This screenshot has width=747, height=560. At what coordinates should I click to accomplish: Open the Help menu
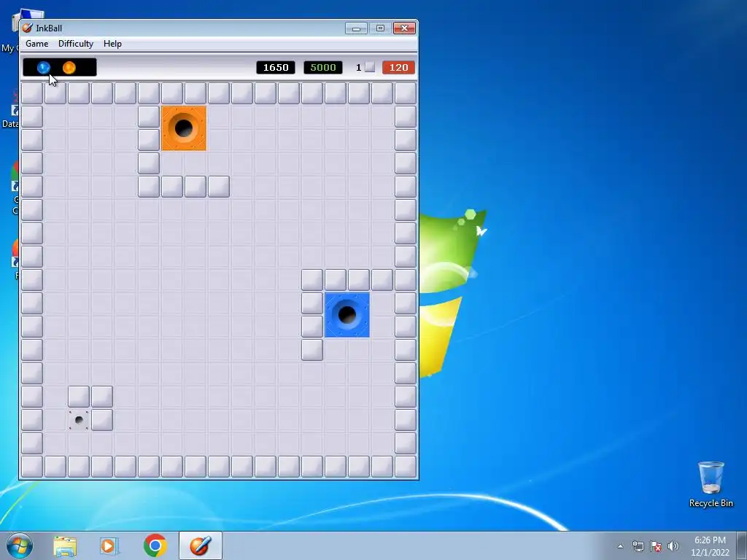pyautogui.click(x=112, y=44)
